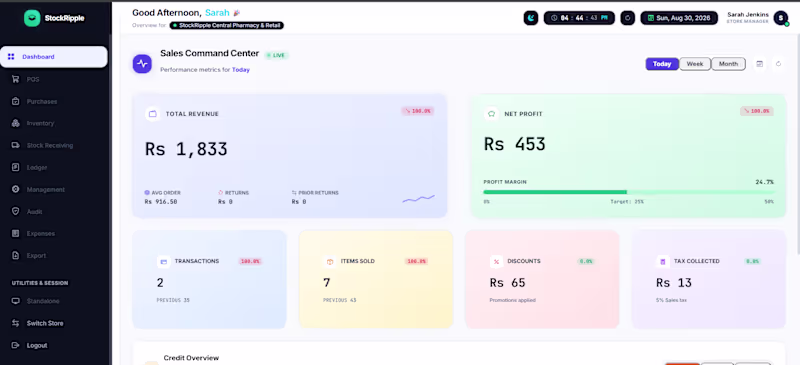Click the POS cart icon in the sidebar

coord(16,79)
